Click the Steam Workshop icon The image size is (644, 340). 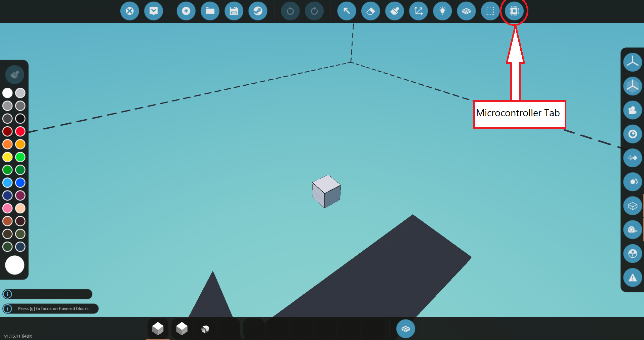(258, 11)
